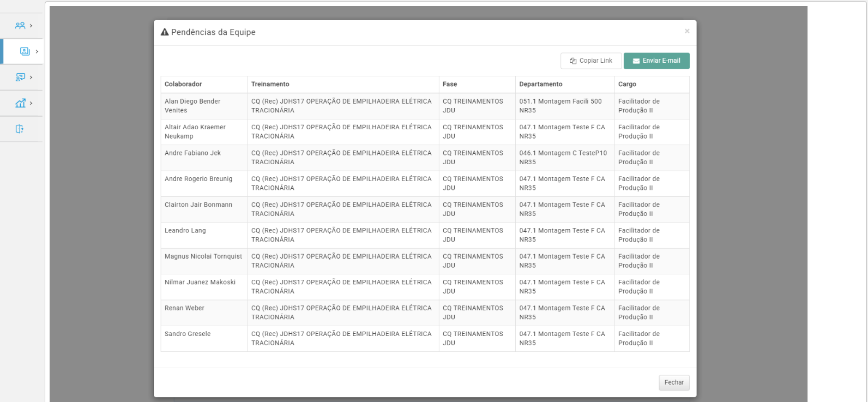The width and height of the screenshot is (868, 402).
Task: Open the growth chart icon in sidebar
Action: 20,103
